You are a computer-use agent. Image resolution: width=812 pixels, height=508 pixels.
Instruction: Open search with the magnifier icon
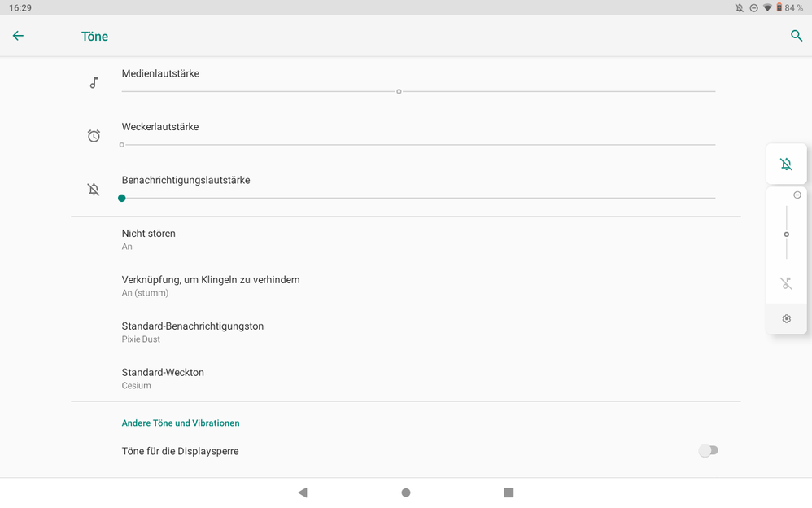pos(797,36)
